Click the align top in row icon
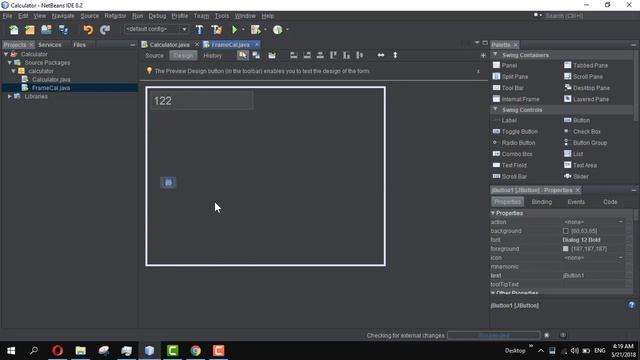Viewport: 640px width, 360px height. point(333,55)
